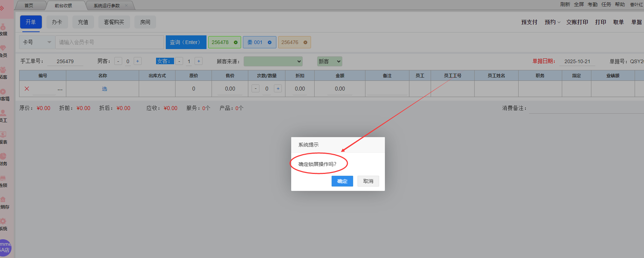Open the 新客 customer type dropdown

tap(329, 61)
